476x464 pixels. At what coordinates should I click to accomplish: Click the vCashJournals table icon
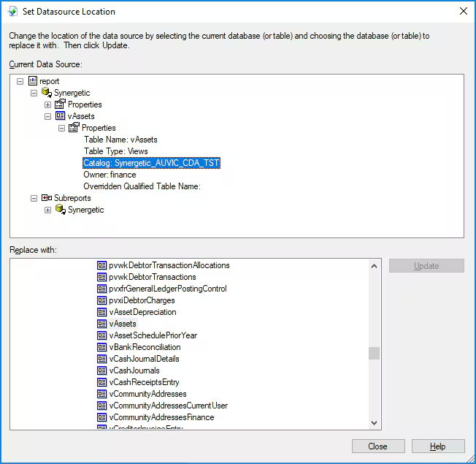101,370
